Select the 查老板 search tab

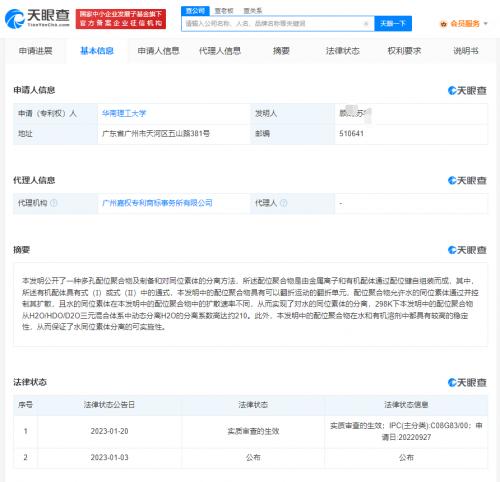(224, 11)
